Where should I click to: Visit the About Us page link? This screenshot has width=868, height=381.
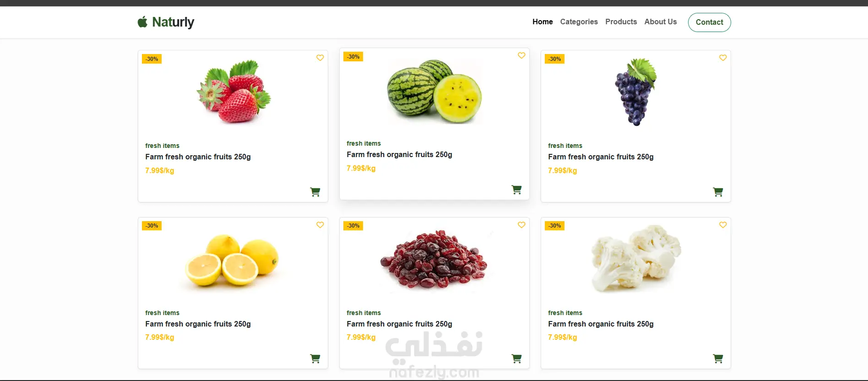(x=660, y=22)
